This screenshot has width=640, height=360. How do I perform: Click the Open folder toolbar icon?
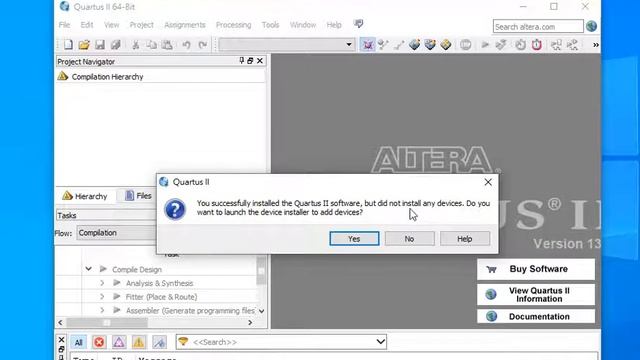84,44
